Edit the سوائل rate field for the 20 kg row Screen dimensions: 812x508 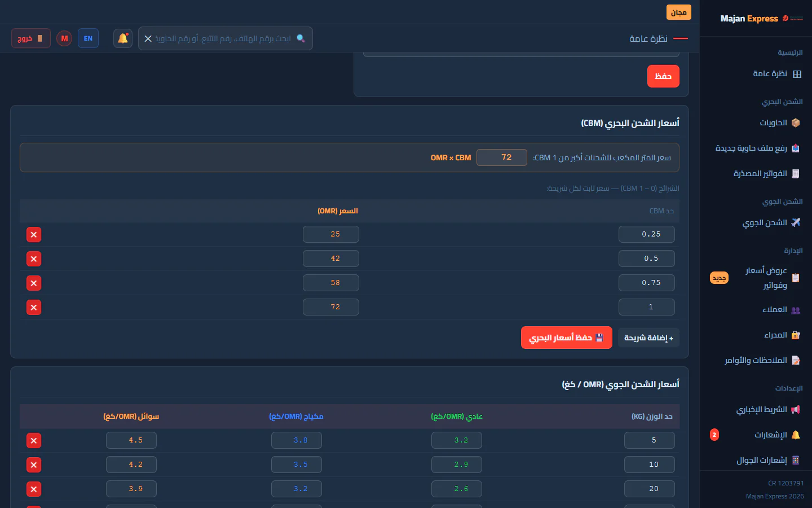click(131, 489)
